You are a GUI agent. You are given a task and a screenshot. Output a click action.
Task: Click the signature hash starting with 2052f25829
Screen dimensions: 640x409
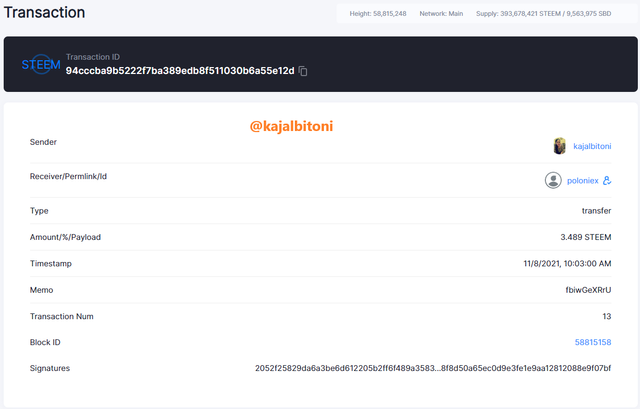pos(433,368)
